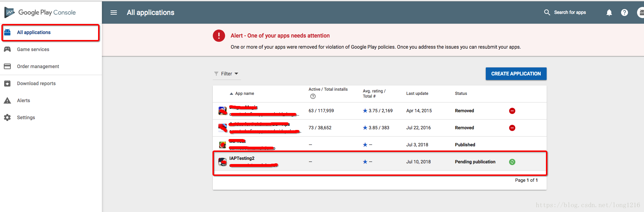
Task: Click the star icon next to 3.85 rating
Action: 365,128
